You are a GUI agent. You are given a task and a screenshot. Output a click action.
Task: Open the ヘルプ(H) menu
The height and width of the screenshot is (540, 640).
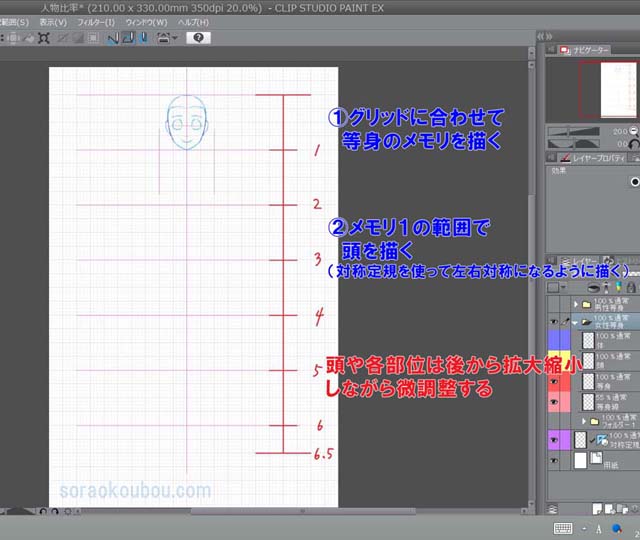[193, 22]
